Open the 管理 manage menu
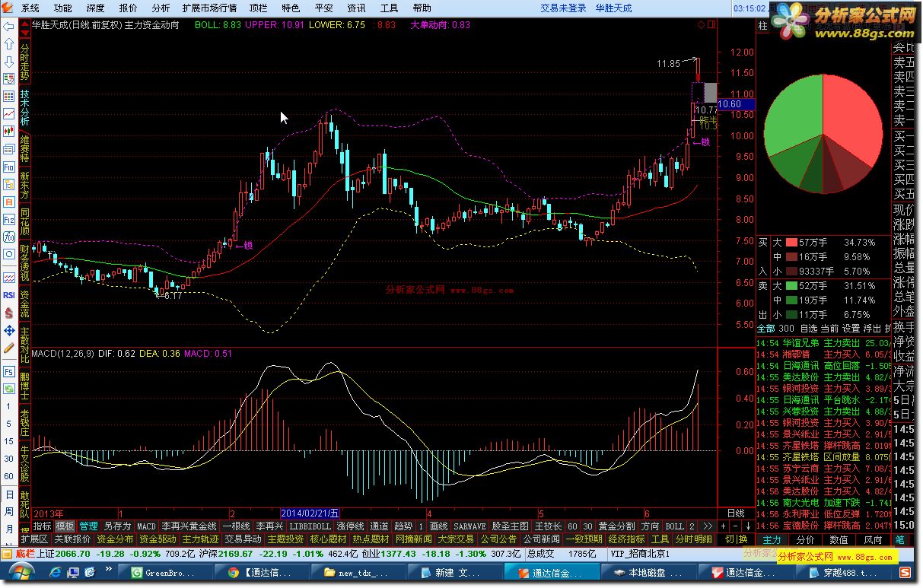This screenshot has width=923, height=588. tap(88, 526)
